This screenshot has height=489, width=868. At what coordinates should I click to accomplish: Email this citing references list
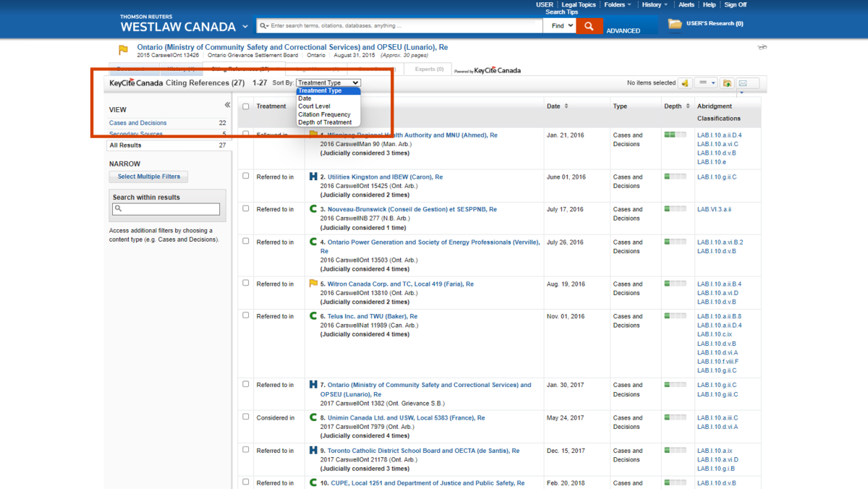743,82
